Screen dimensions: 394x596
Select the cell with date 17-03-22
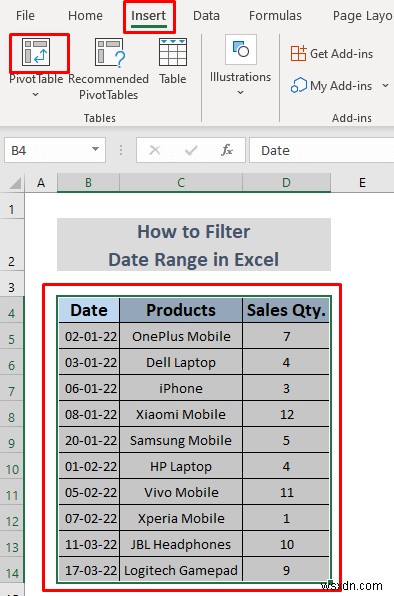tap(89, 570)
